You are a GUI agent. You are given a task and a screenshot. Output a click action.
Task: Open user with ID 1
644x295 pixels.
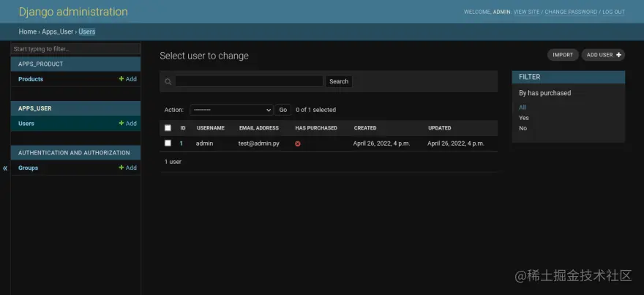(x=181, y=143)
